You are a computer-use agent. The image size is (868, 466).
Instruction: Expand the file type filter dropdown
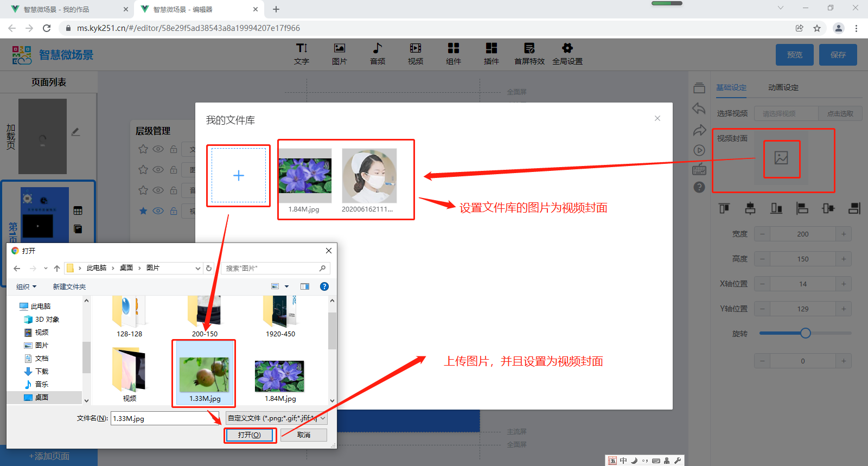click(x=323, y=418)
